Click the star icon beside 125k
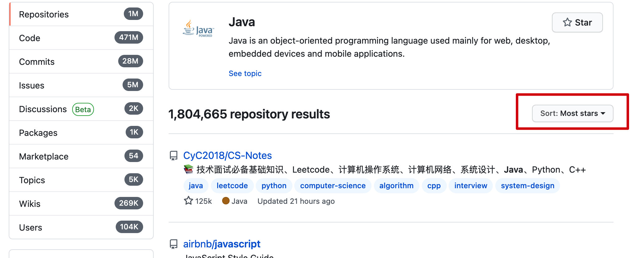The height and width of the screenshot is (258, 644). 189,201
